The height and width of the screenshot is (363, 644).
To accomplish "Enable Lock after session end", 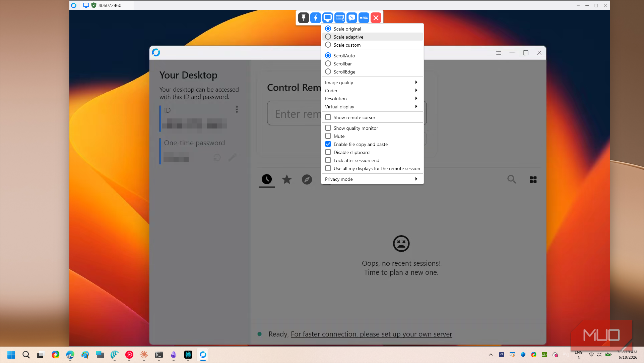I will 372,160.
